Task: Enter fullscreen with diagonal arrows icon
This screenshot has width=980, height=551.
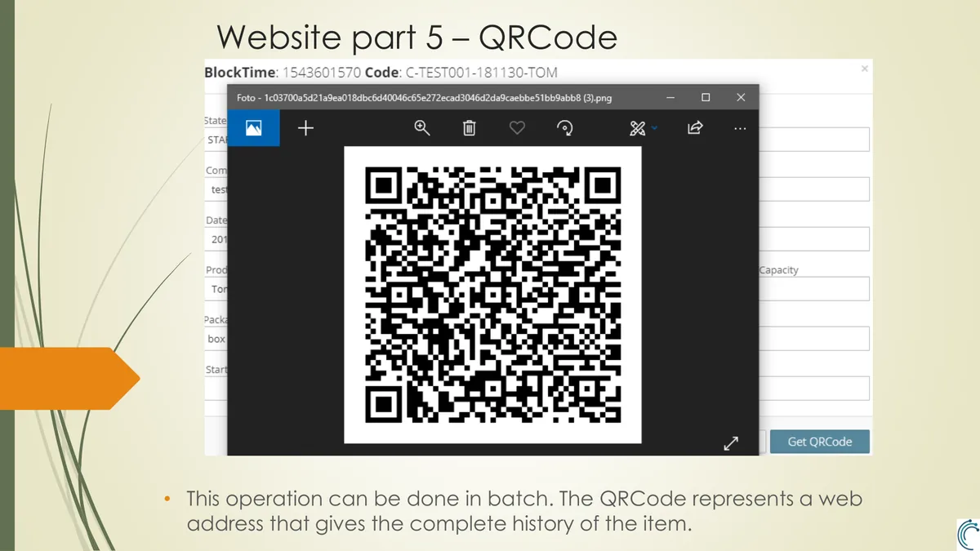Action: click(731, 443)
